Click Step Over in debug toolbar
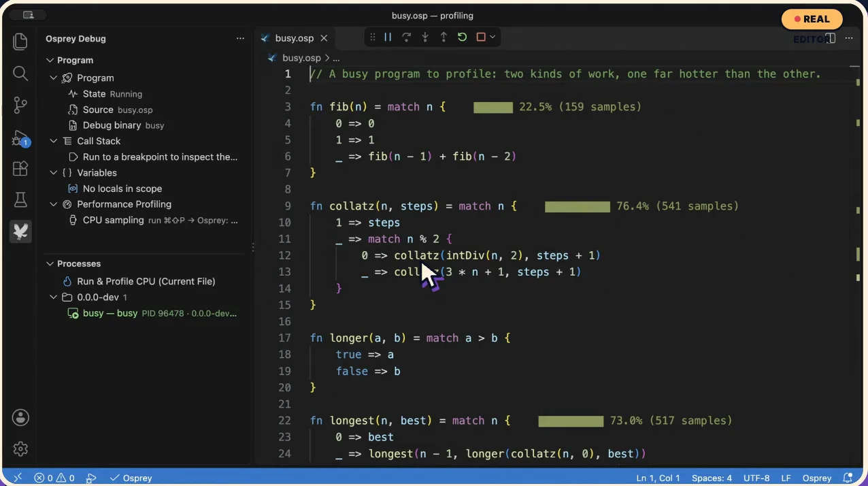 pyautogui.click(x=406, y=37)
